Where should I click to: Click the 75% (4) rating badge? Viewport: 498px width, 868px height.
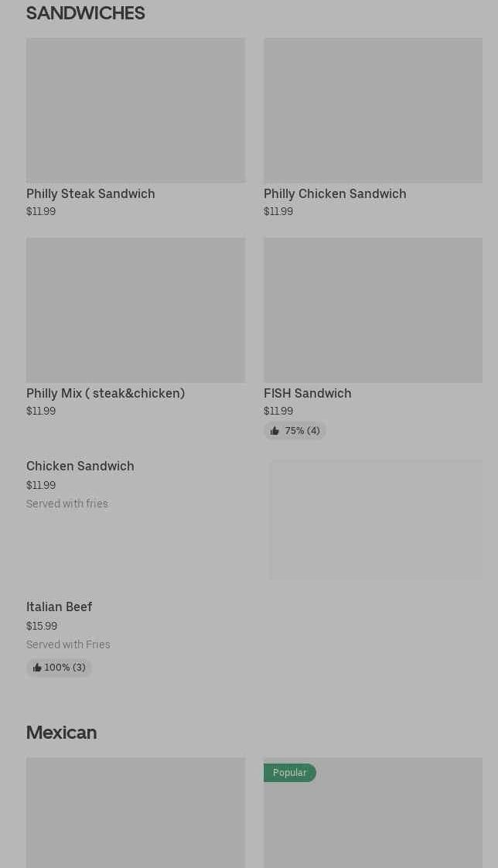[295, 431]
